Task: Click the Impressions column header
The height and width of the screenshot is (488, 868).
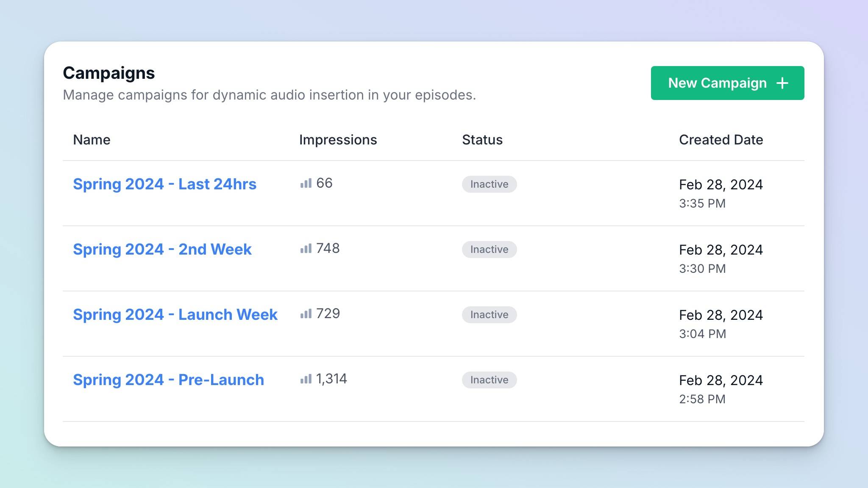Action: click(x=338, y=140)
